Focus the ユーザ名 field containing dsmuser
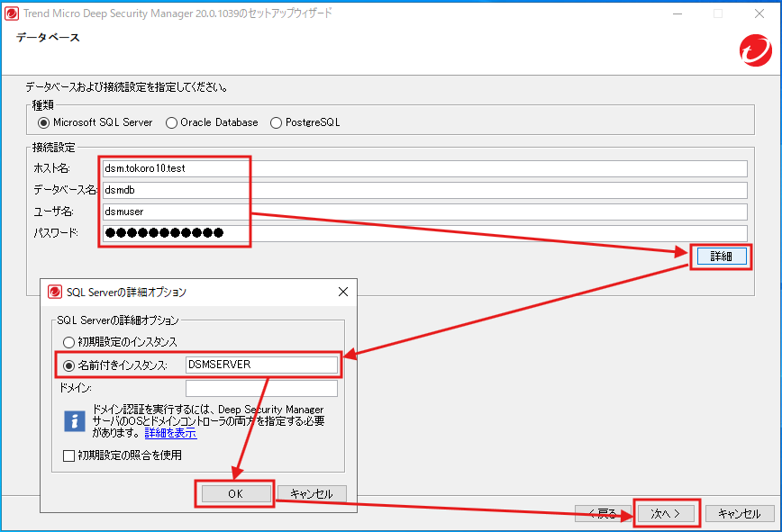The width and height of the screenshot is (782, 532). click(424, 212)
